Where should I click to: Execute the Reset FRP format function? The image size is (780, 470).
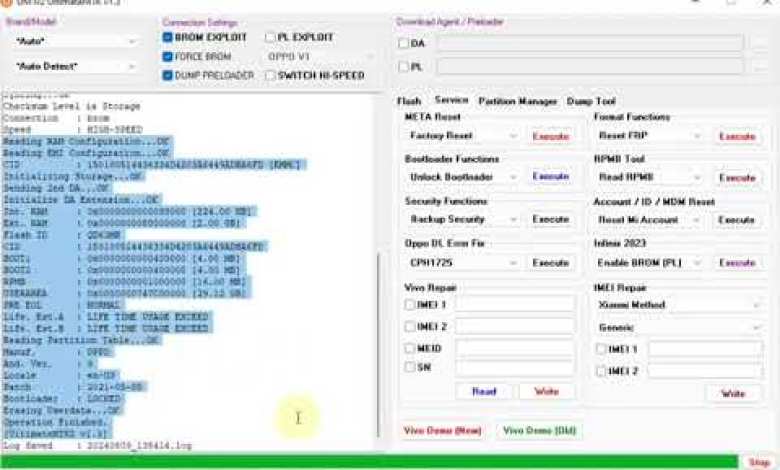pos(737,136)
